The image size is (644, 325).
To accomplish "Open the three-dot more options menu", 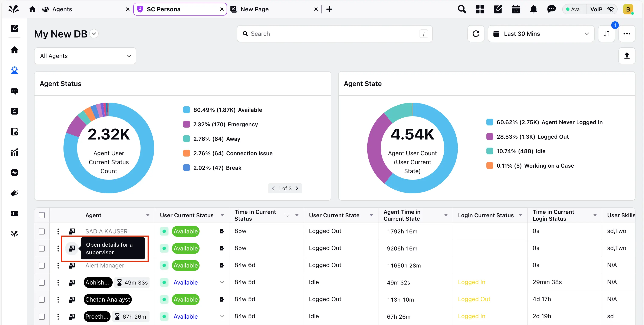I will point(627,33).
